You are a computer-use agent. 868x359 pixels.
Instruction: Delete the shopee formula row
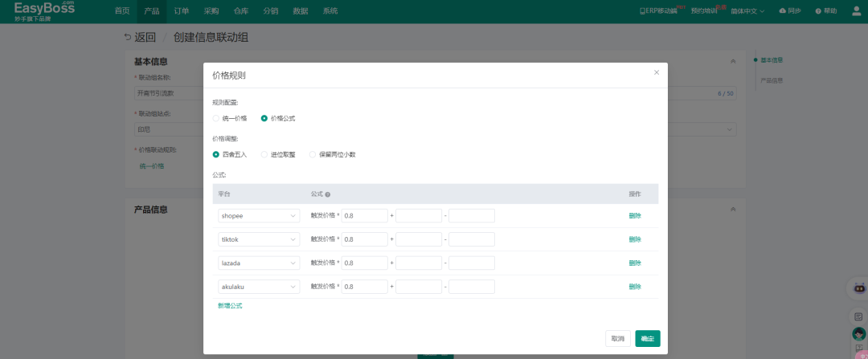635,216
